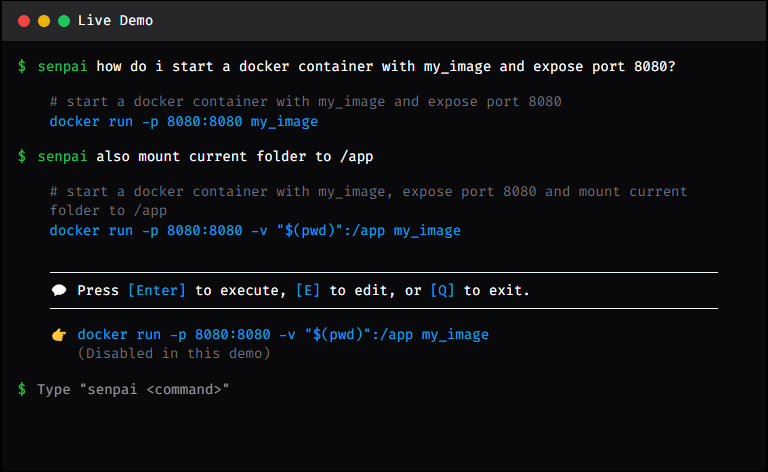Image resolution: width=768 pixels, height=472 pixels.
Task: Click the yellow minimize dot
Action: click(44, 20)
